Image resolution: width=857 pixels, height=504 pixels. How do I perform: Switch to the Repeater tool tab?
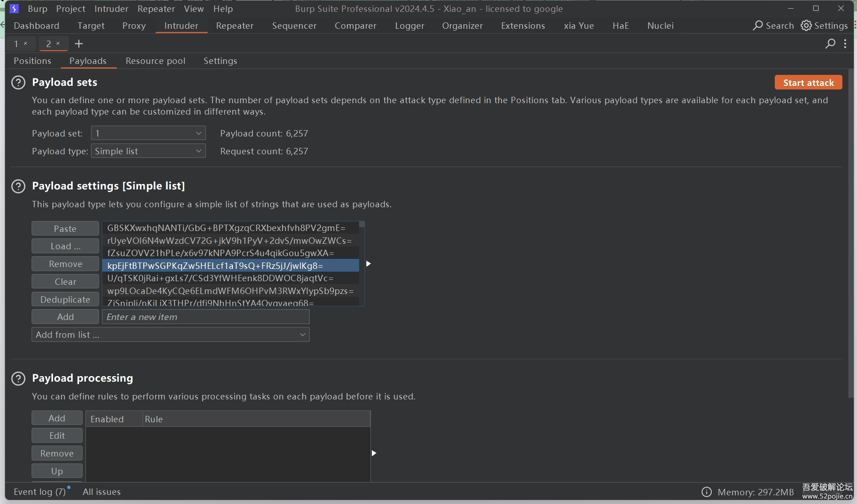(x=235, y=26)
